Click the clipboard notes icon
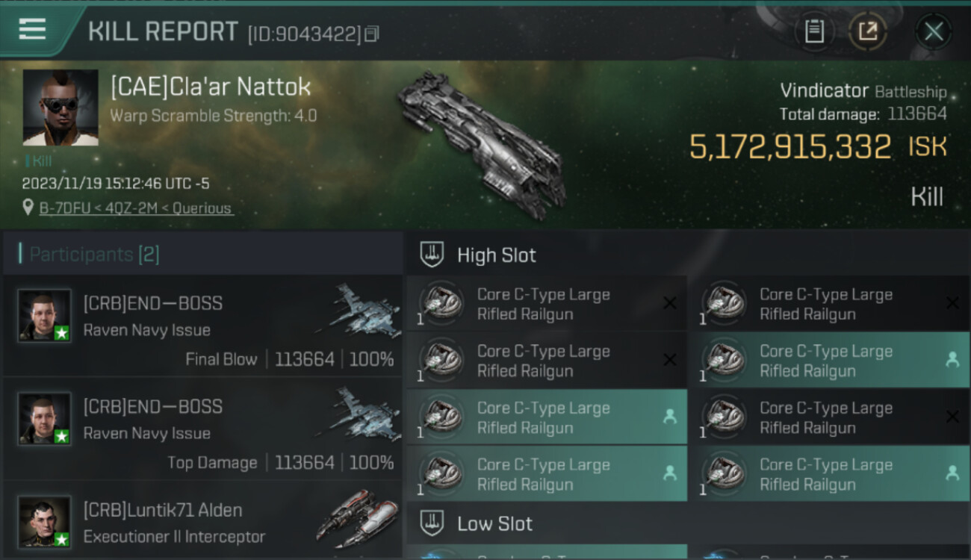This screenshot has height=560, width=971. 814,32
